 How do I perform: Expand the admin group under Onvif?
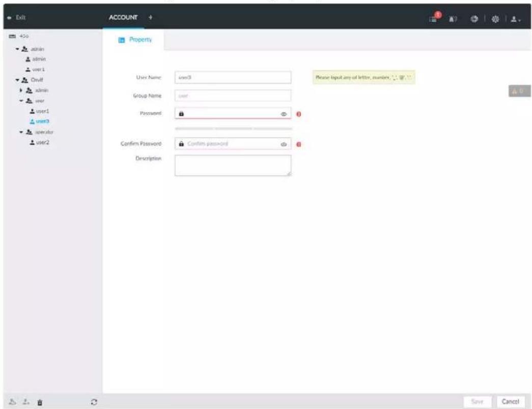pos(21,91)
